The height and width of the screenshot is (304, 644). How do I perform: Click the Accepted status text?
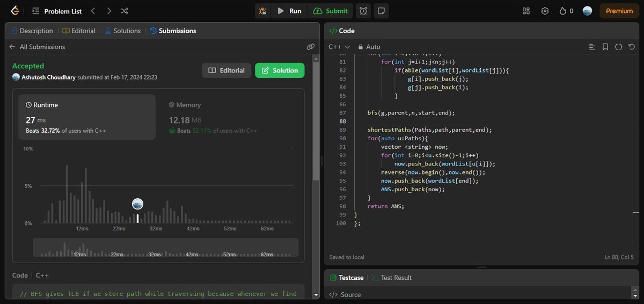[28, 66]
